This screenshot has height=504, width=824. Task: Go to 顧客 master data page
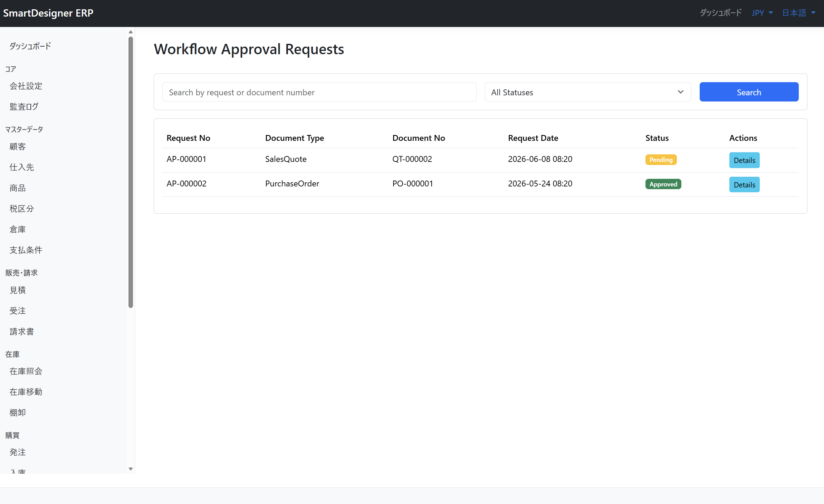pos(18,147)
